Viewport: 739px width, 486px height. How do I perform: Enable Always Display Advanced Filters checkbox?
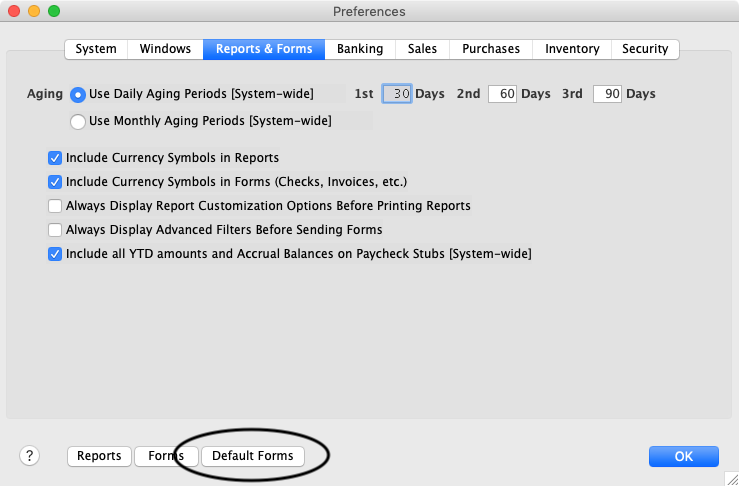pyautogui.click(x=55, y=230)
